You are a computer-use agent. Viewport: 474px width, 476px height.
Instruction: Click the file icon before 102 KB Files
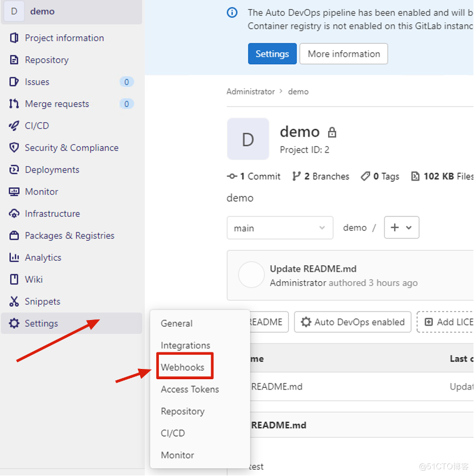tap(415, 176)
